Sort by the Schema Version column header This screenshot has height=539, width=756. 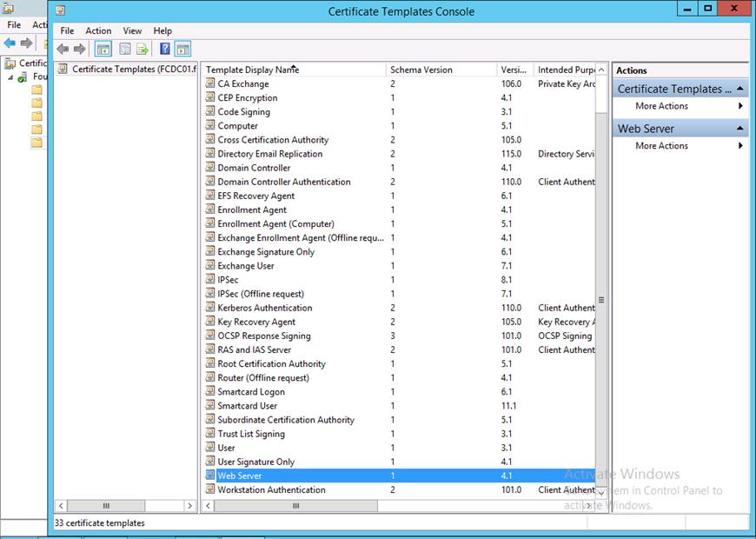(x=421, y=70)
